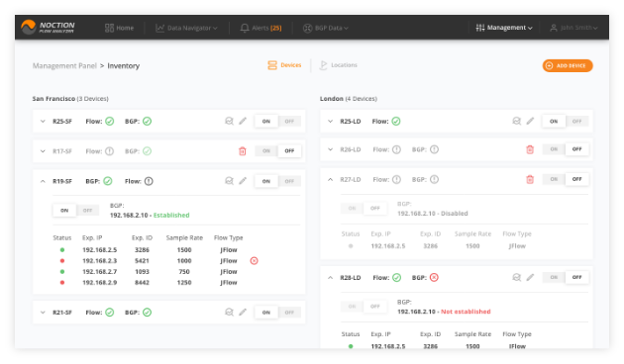
Task: Open R25-LD device inspect icon
Action: 516,121
